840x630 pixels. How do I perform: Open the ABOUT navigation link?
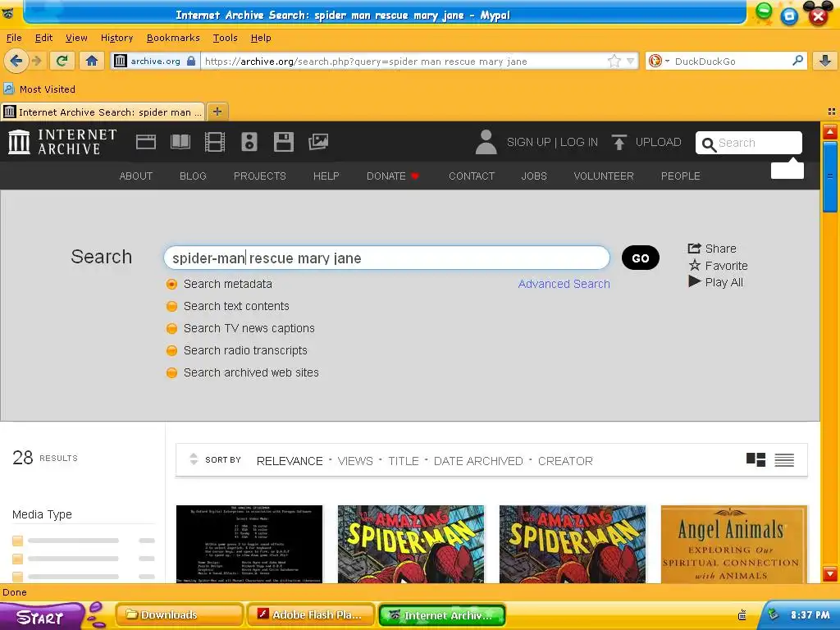click(x=136, y=176)
